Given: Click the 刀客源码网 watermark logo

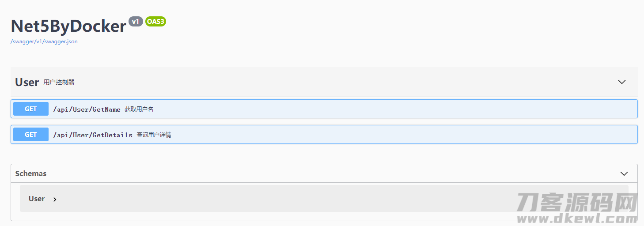Looking at the screenshot, I should click(x=577, y=203).
